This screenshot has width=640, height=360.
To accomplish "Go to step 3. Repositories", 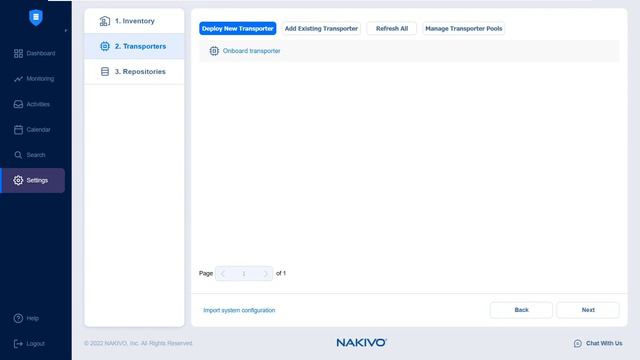I will coord(134,71).
